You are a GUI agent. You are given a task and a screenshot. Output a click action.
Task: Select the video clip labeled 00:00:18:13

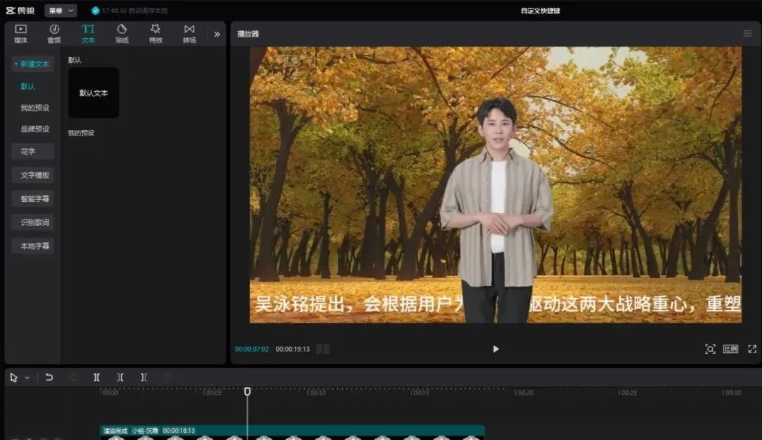[292, 432]
